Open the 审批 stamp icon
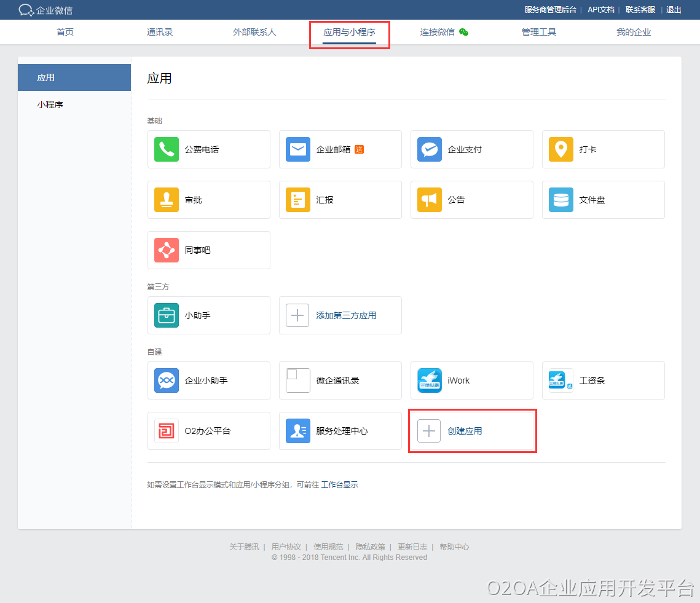The width and height of the screenshot is (700, 603). [x=167, y=200]
